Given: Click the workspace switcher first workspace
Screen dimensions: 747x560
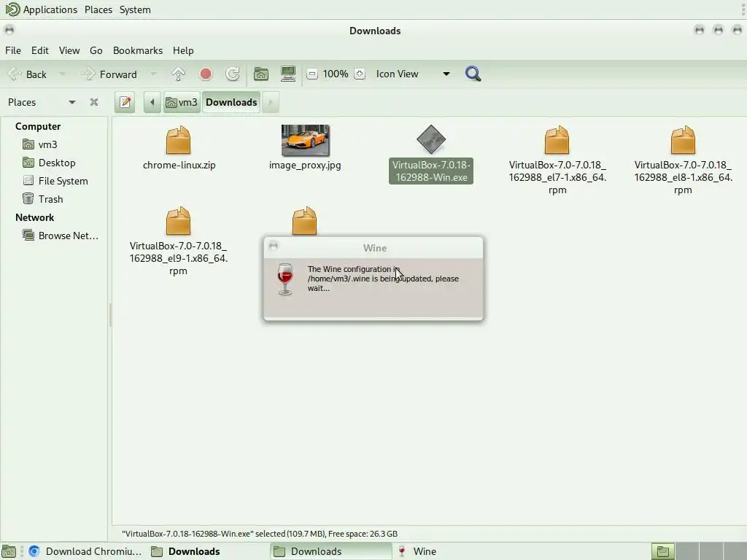Looking at the screenshot, I should (x=662, y=551).
